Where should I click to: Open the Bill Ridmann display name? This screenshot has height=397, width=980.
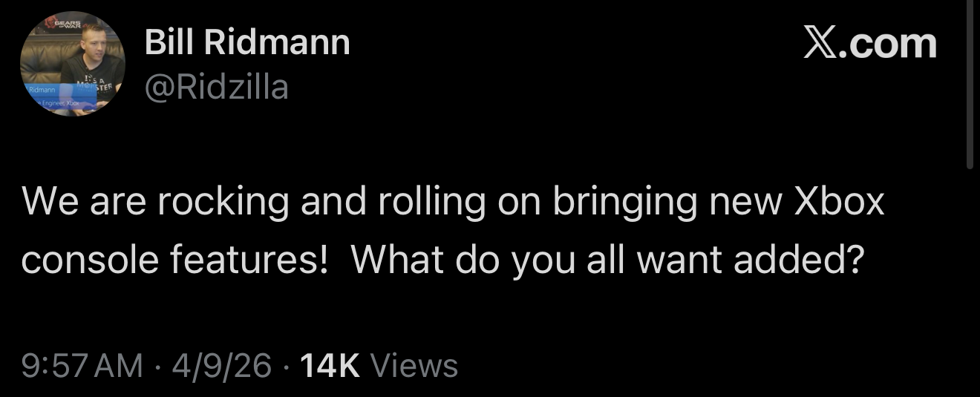coord(247,42)
